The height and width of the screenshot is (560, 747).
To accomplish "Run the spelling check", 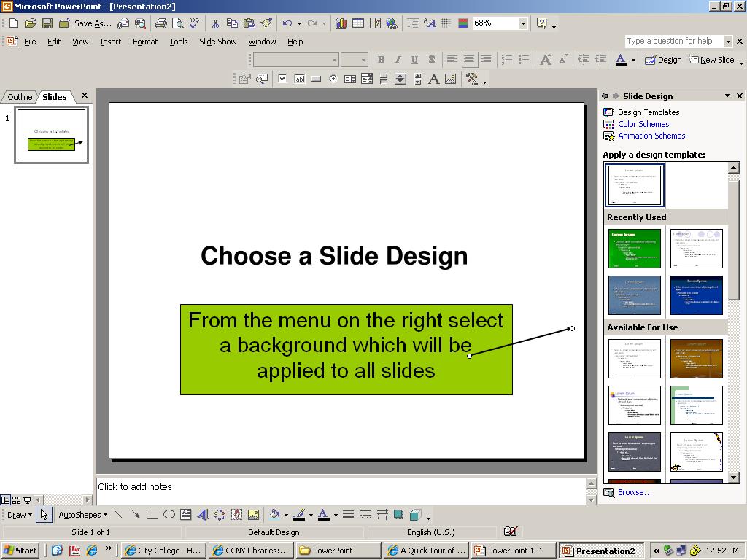I will coord(194,23).
